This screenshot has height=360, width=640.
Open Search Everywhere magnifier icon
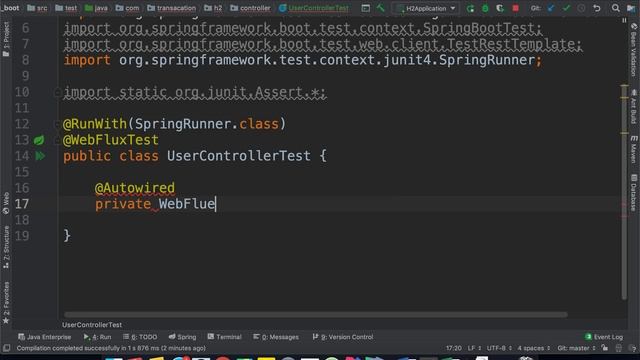click(x=616, y=8)
